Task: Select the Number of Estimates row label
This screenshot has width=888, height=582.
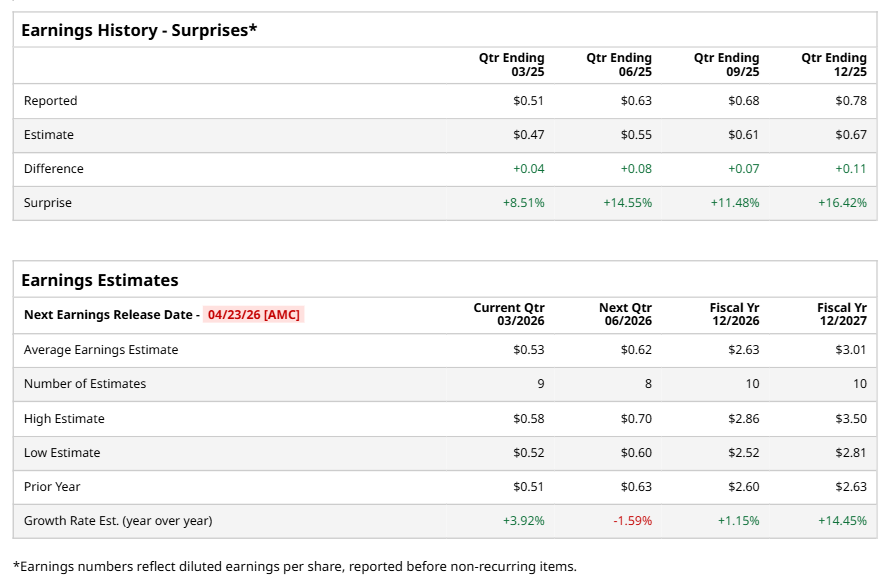Action: click(x=85, y=384)
